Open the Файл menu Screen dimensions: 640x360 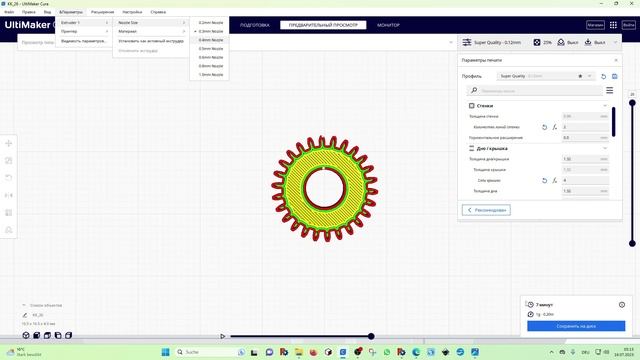pyautogui.click(x=9, y=12)
